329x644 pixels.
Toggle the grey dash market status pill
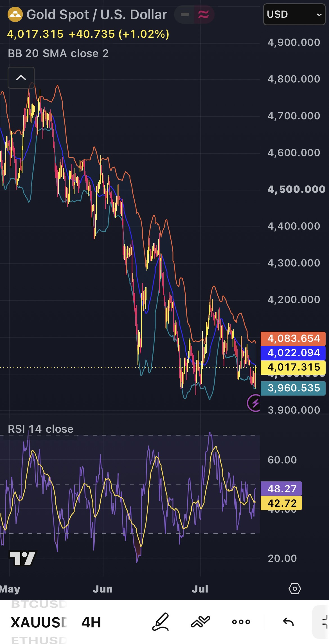tap(184, 14)
